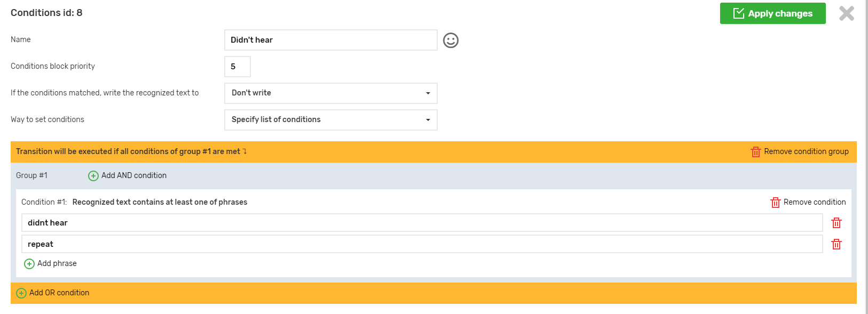Click the plus icon for Add AND condition
Image resolution: width=868 pixels, height=314 pixels.
click(x=93, y=176)
